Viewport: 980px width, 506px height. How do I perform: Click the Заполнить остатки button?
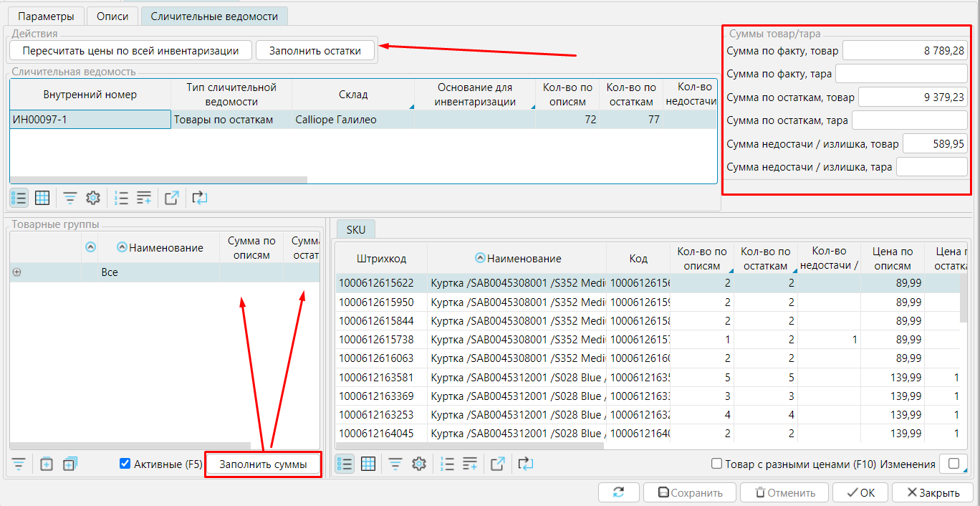coord(315,50)
